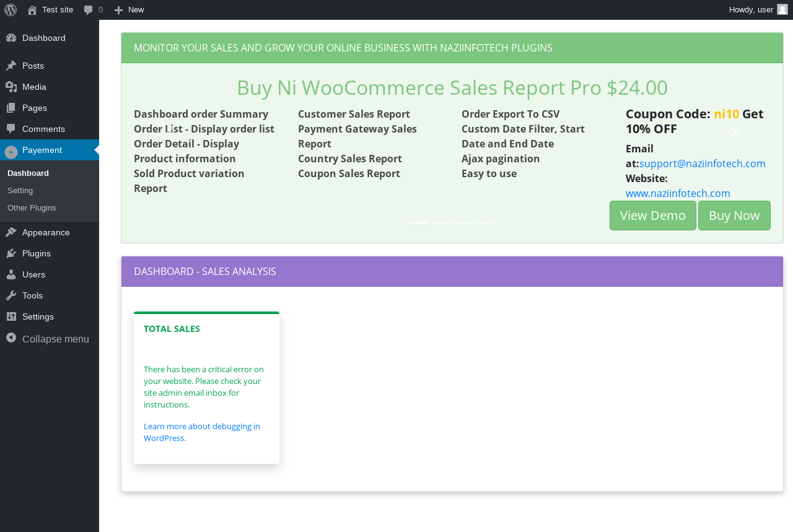Open Other Plugins submenu item
The image size is (793, 532).
point(32,207)
